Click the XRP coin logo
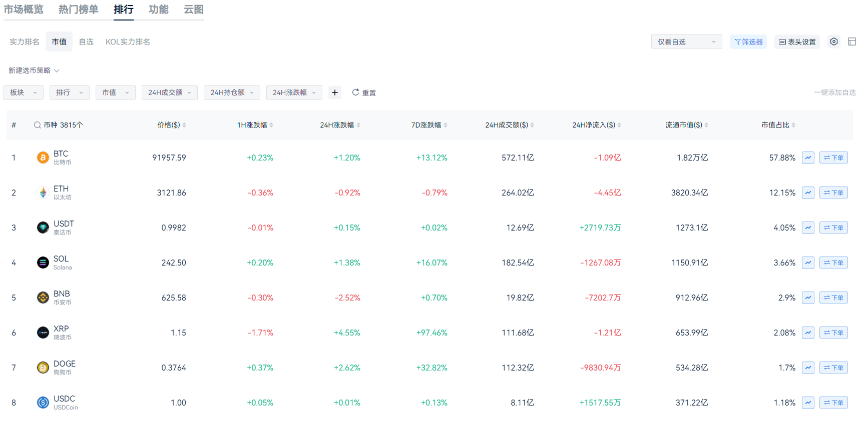The height and width of the screenshot is (424, 868). tap(43, 332)
